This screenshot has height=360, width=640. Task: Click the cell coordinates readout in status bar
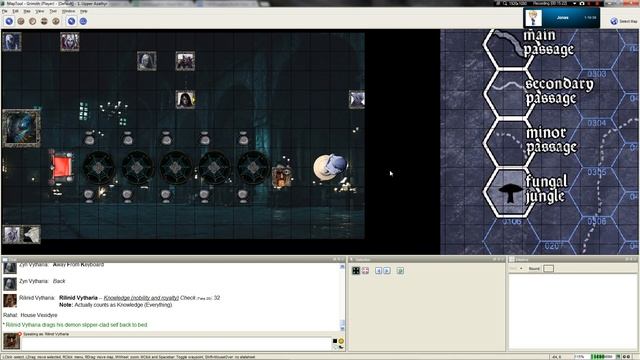557,357
